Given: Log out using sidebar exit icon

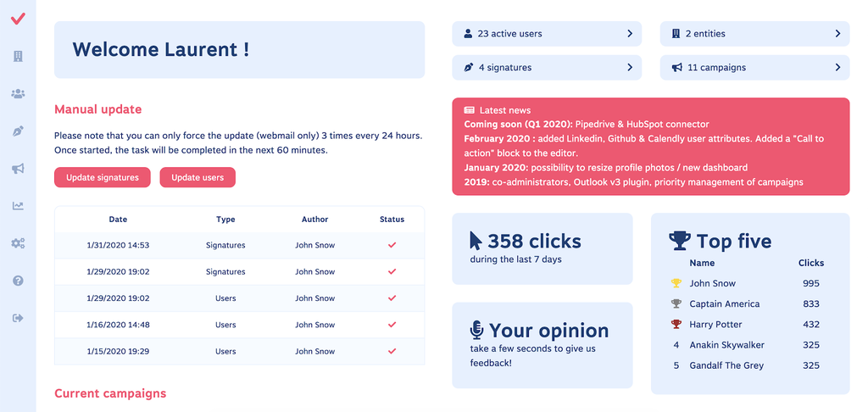Looking at the screenshot, I should point(18,318).
